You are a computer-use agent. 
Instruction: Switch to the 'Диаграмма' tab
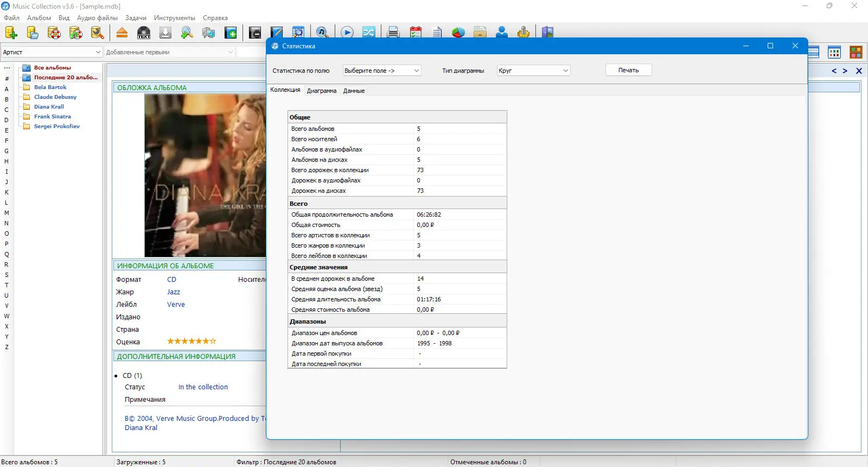coord(322,91)
